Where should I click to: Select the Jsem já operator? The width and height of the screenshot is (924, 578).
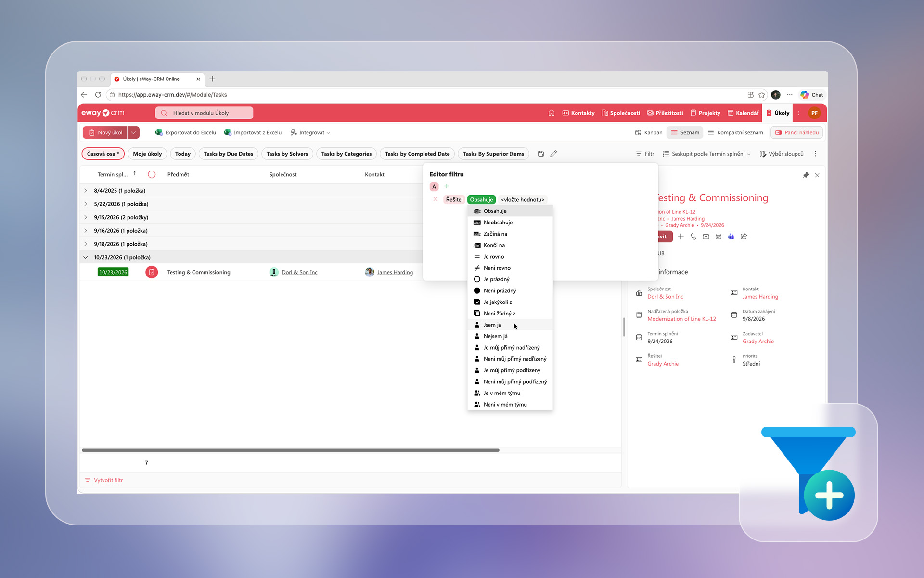point(510,325)
